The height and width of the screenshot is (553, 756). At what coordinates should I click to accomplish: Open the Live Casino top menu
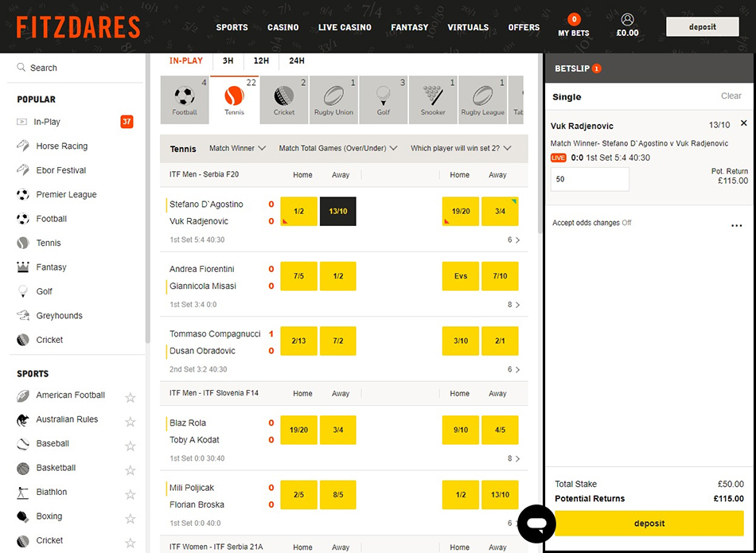[345, 28]
